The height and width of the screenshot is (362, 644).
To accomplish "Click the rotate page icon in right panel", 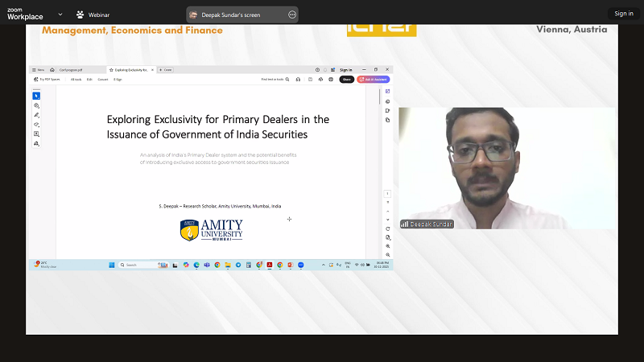I will [x=388, y=228].
